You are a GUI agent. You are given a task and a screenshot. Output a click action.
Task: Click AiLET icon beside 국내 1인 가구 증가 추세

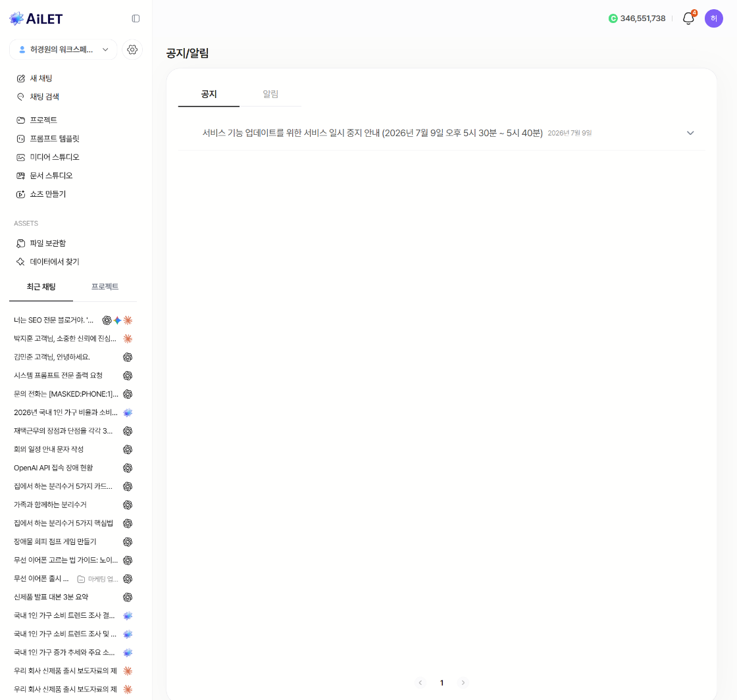pyautogui.click(x=128, y=653)
